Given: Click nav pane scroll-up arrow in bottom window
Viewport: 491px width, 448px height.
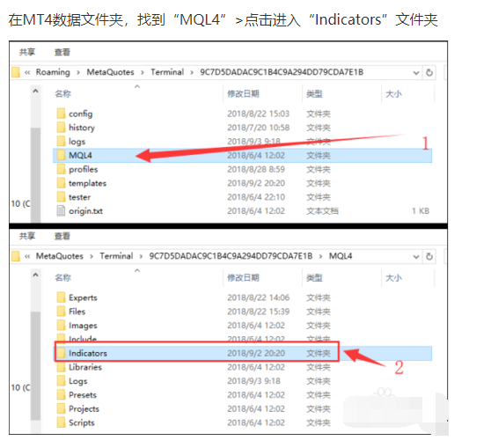Looking at the screenshot, I should click(36, 275).
